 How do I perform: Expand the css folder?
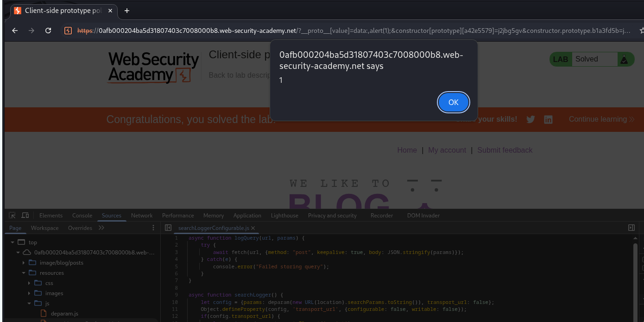point(29,283)
